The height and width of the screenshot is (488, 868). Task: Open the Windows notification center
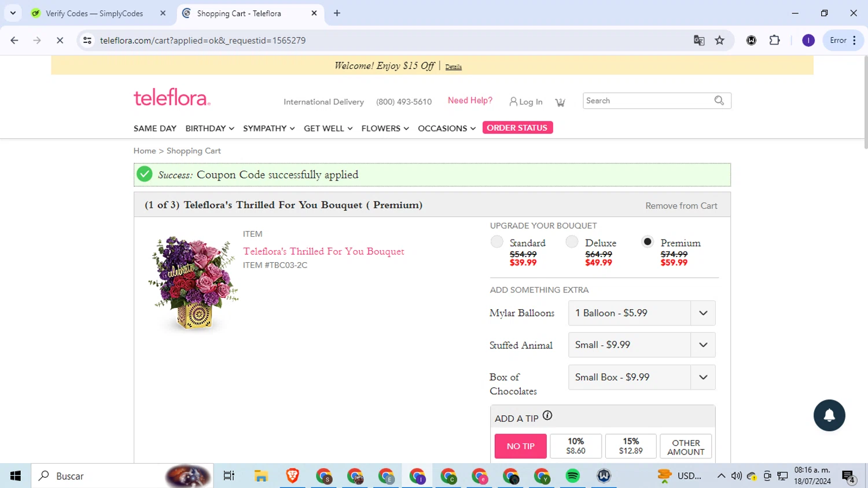[x=849, y=476]
